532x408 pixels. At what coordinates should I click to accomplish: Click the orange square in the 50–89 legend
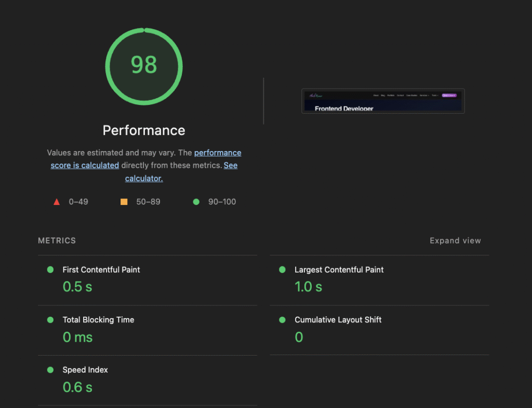[x=124, y=201]
